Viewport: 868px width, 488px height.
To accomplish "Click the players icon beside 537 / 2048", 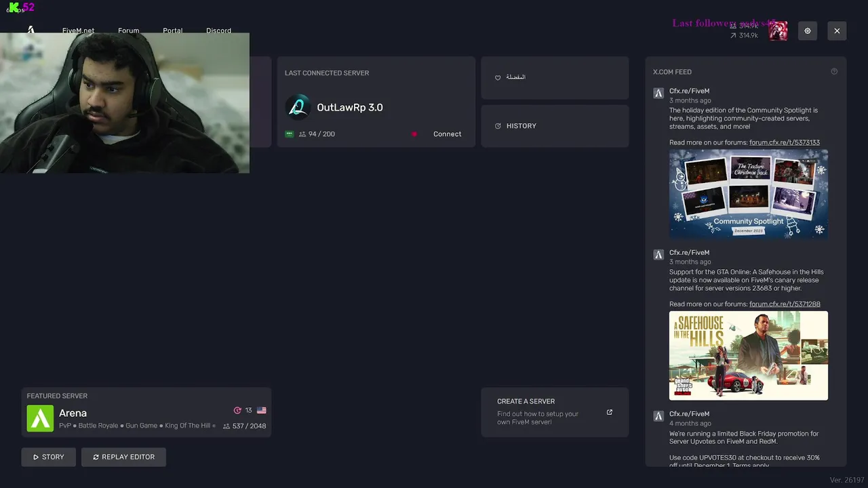I will [x=226, y=426].
